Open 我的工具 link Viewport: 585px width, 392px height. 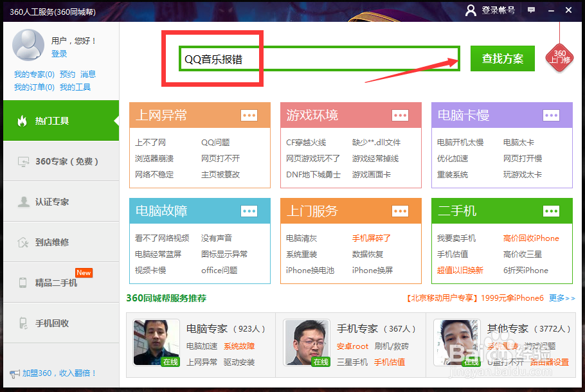(x=75, y=87)
